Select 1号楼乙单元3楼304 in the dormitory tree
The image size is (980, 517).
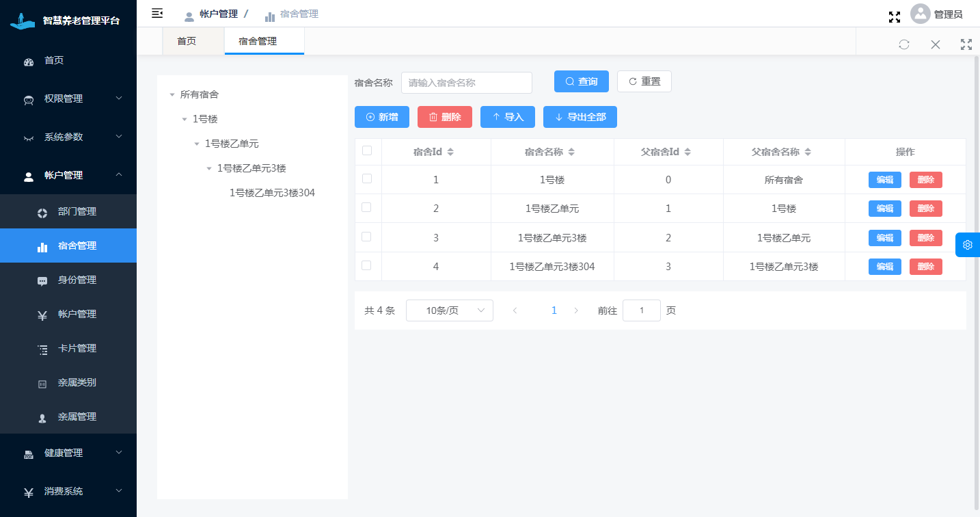(272, 193)
